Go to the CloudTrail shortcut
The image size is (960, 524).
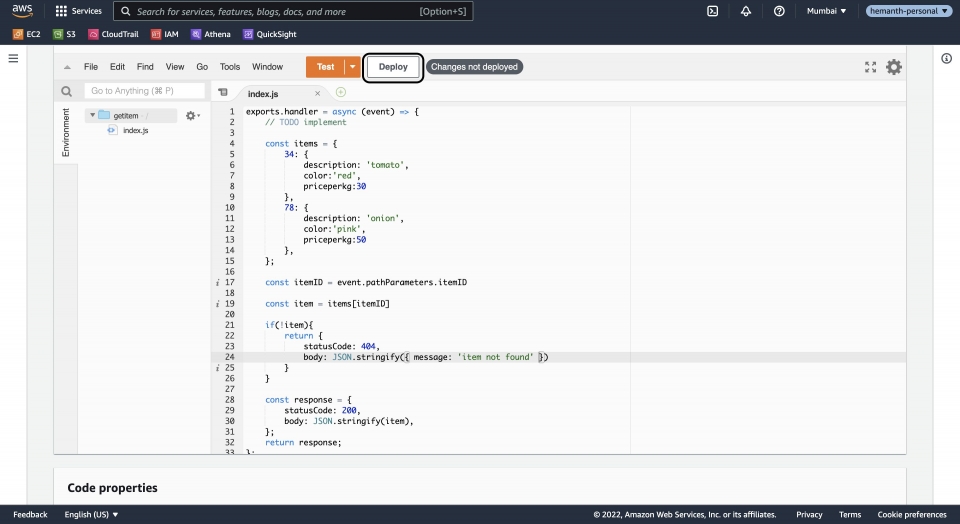tap(113, 34)
